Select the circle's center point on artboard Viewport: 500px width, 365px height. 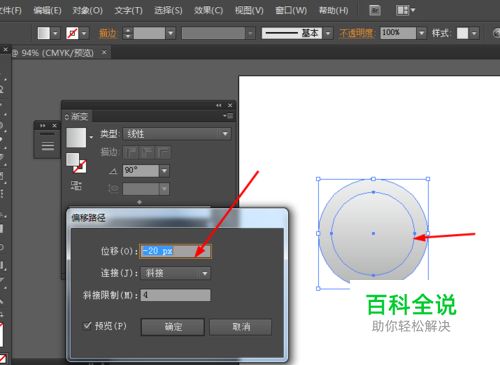pos(373,234)
